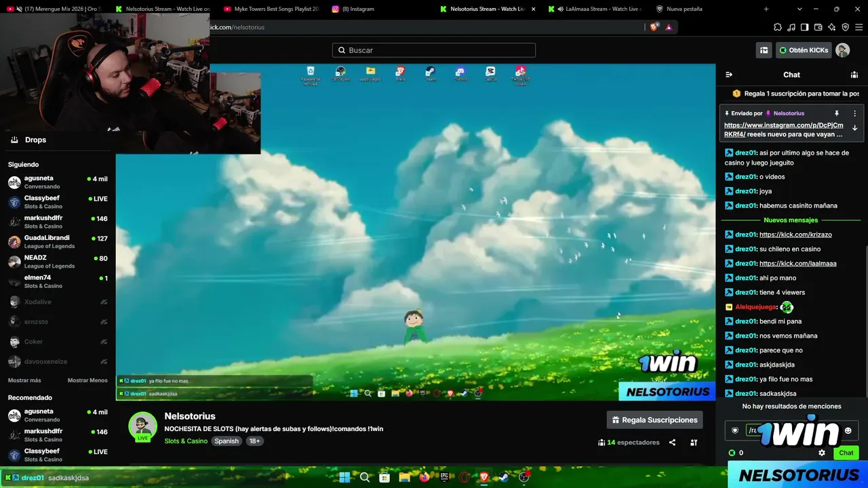Viewport: 868px width, 488px height.
Task: Click the 18+ tag badge
Action: [x=254, y=441]
